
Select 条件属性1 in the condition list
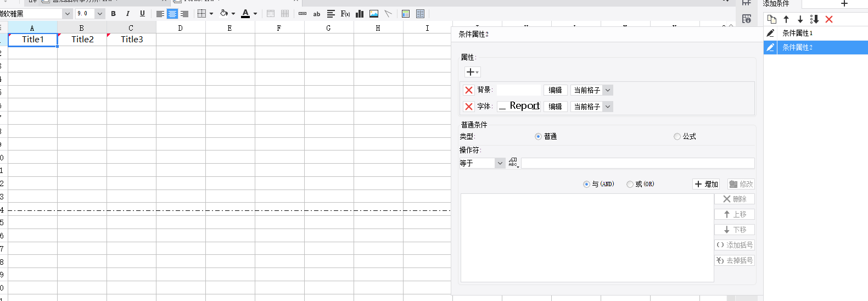[797, 33]
